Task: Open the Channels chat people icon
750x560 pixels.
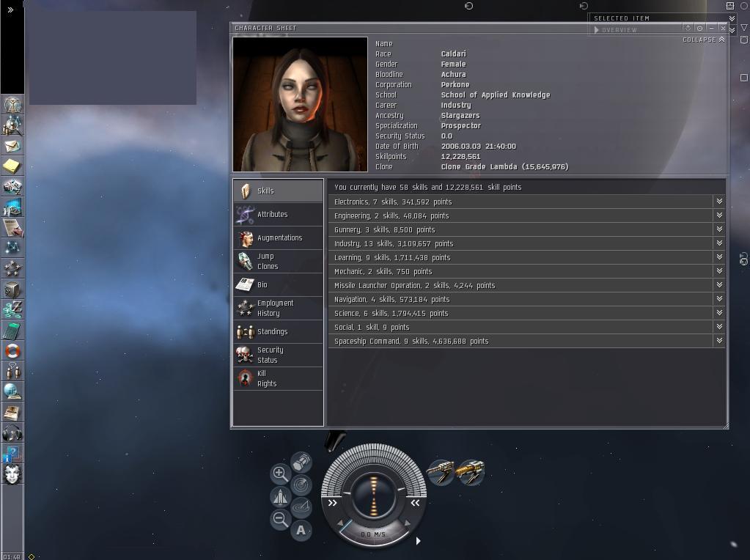Action: [12, 371]
